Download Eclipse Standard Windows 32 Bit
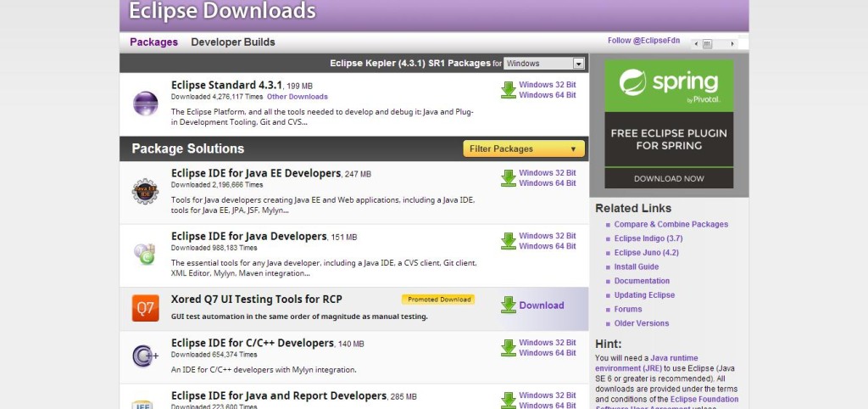 click(x=548, y=85)
